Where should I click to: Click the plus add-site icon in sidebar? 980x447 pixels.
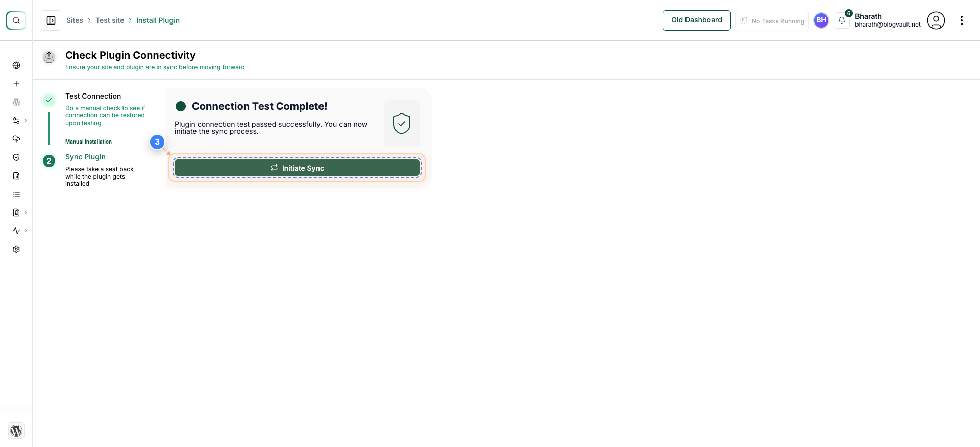click(x=16, y=84)
